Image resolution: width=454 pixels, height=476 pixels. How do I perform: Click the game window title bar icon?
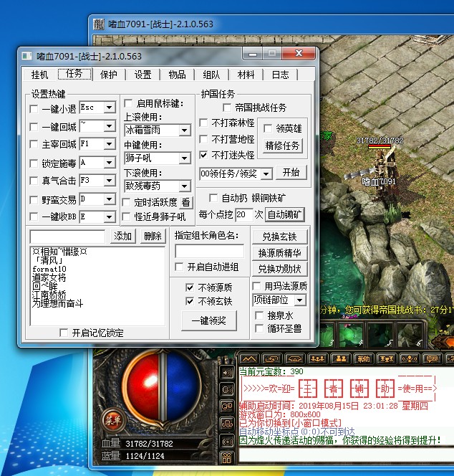[99, 24]
